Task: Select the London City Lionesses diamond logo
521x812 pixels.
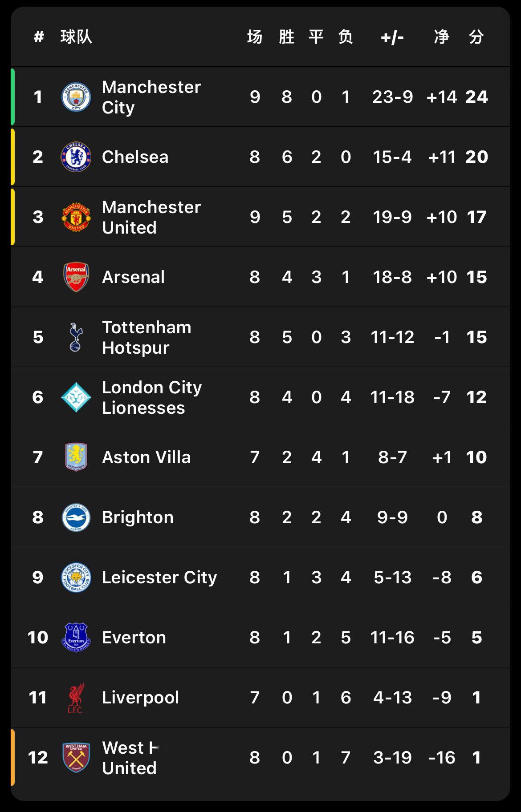Action: pyautogui.click(x=76, y=397)
